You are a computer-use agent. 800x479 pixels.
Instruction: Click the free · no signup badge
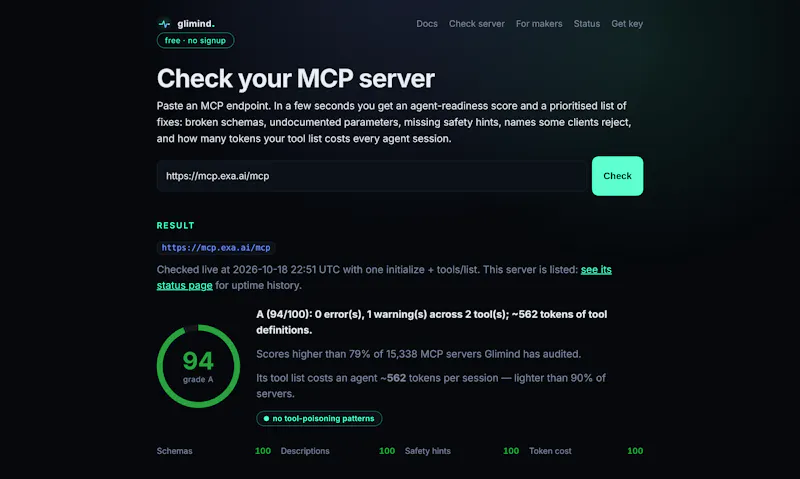pyautogui.click(x=195, y=40)
